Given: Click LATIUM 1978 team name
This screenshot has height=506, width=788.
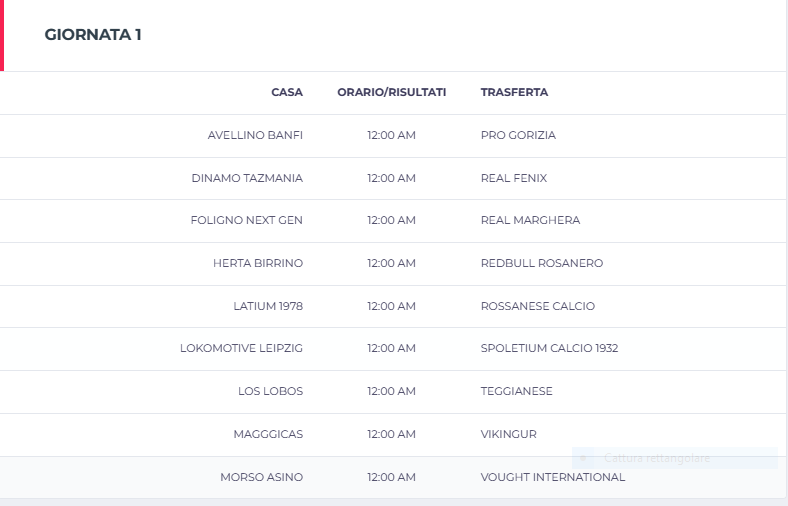Looking at the screenshot, I should point(268,307).
